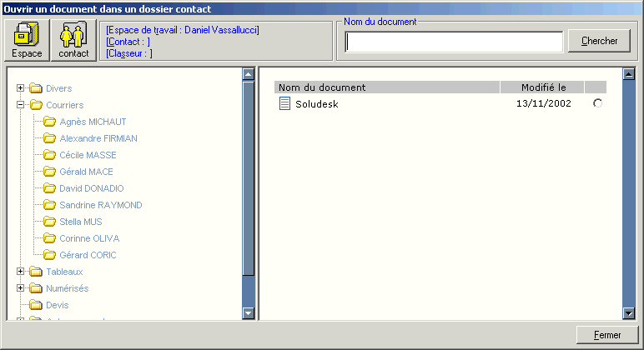Expand the Tableaux folder node

(21, 272)
